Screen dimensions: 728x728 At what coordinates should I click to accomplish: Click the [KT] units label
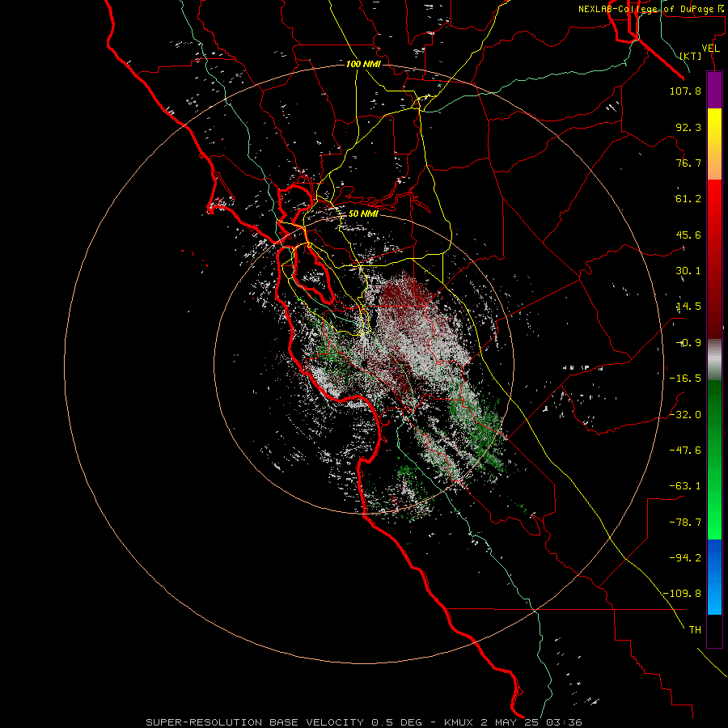coord(691,56)
